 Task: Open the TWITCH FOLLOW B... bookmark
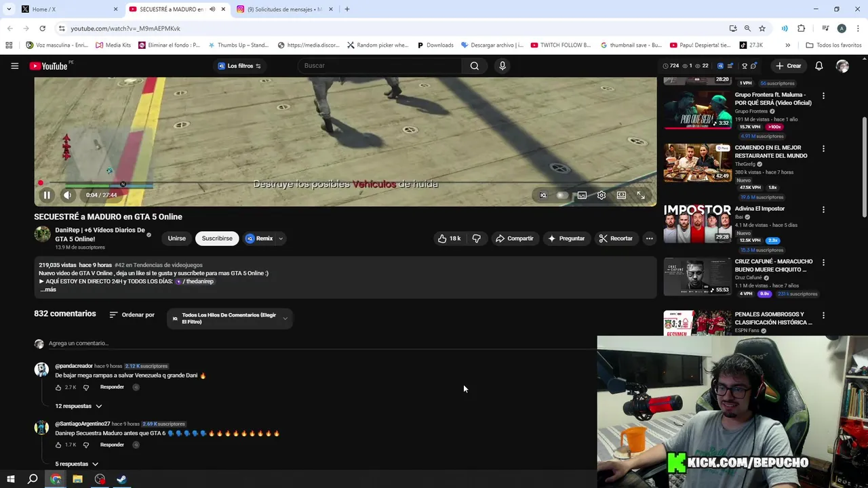[561, 45]
